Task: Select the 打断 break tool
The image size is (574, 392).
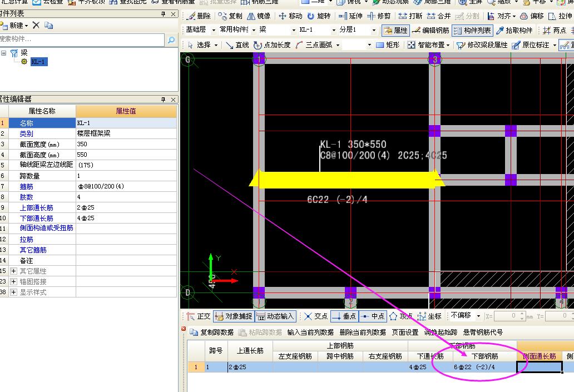Action: 410,16
